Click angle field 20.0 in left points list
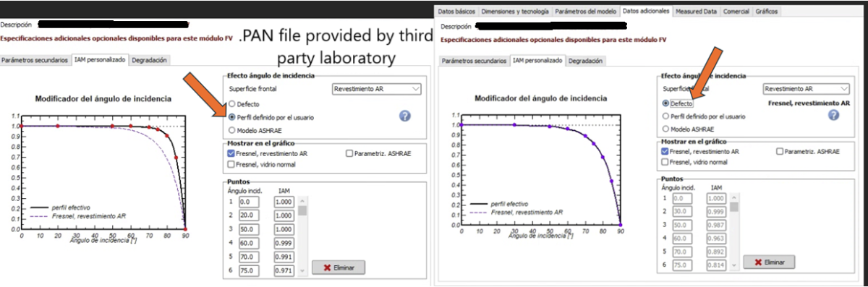 click(248, 215)
